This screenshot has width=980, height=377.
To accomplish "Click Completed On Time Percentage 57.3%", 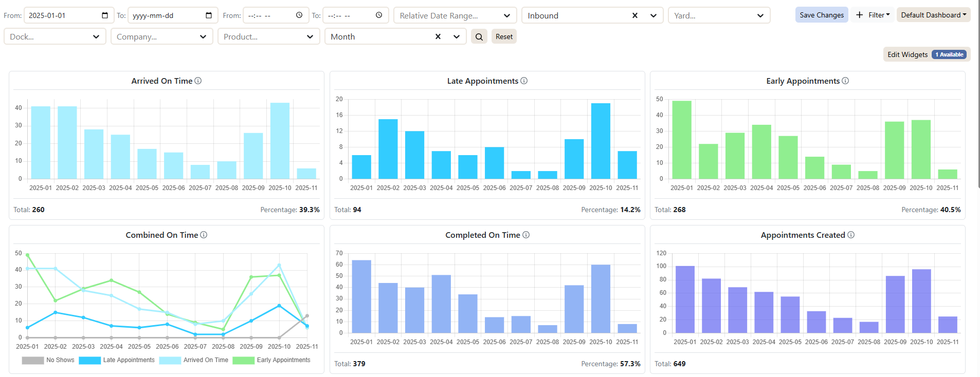I will [x=611, y=364].
